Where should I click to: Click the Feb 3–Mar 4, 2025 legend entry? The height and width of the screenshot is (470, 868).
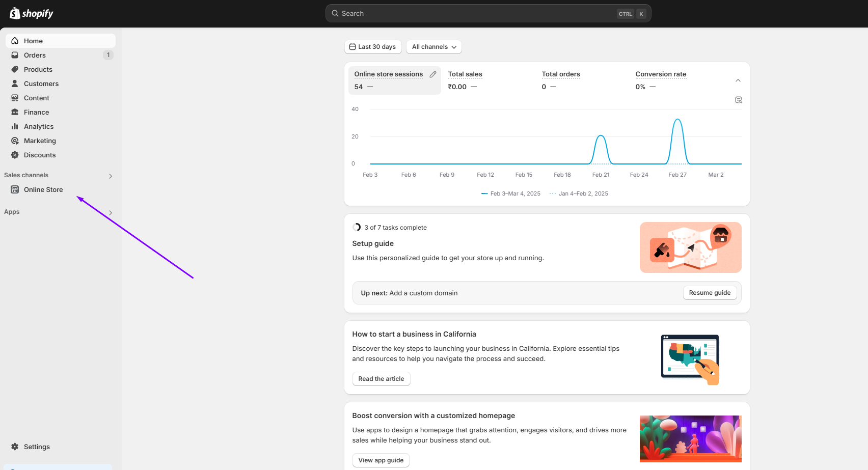click(x=511, y=193)
